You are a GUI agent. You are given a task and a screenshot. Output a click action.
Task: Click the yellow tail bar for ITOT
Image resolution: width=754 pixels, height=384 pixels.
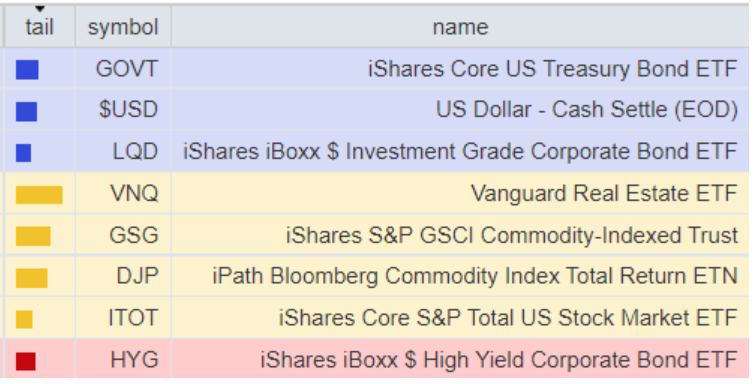pos(24,319)
